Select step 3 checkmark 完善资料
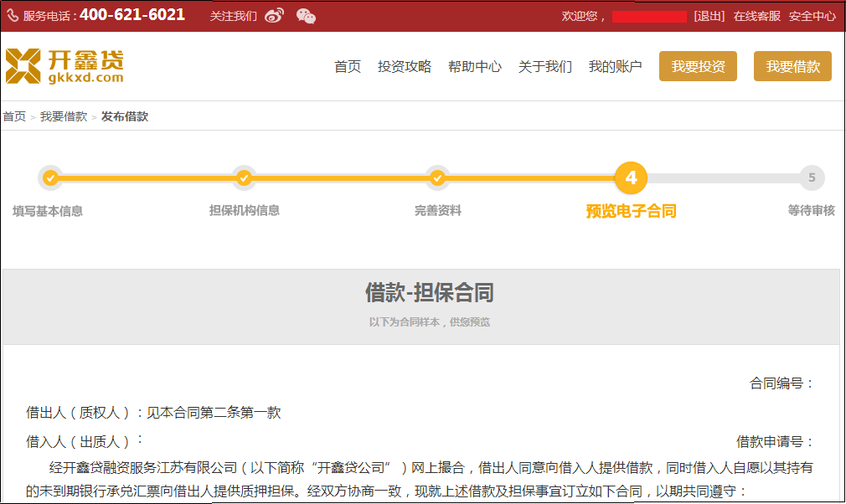Image resolution: width=846 pixels, height=504 pixels. pyautogui.click(x=437, y=177)
